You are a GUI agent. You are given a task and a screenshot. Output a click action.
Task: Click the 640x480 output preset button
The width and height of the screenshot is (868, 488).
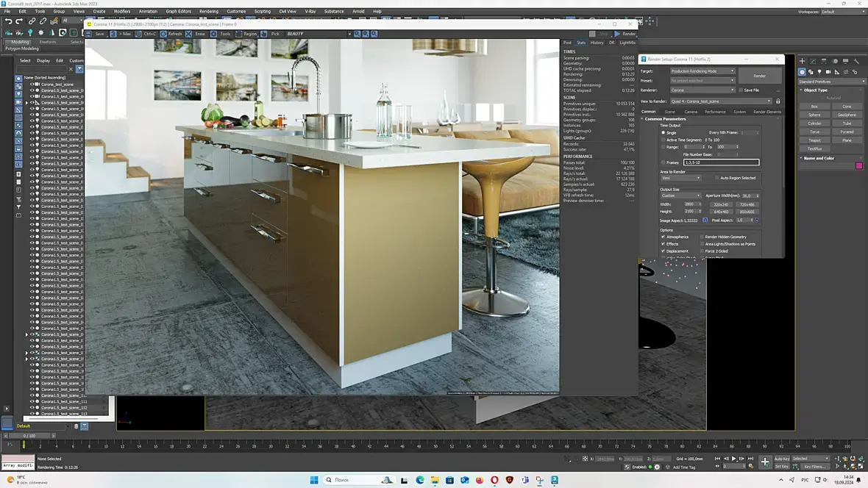tap(722, 212)
